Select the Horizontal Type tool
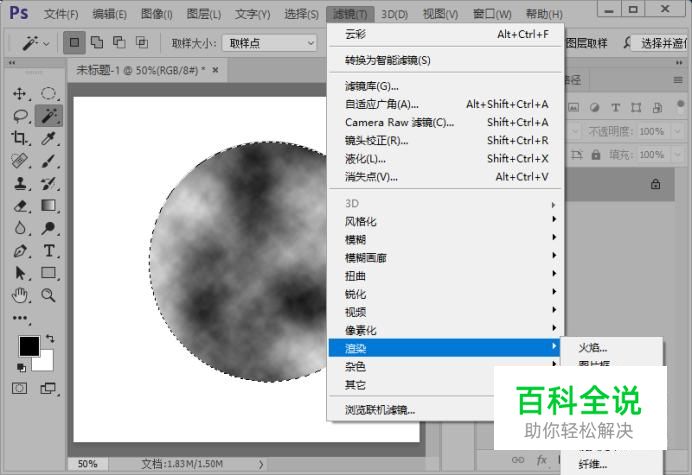Image resolution: width=692 pixels, height=475 pixels. pos(49,251)
